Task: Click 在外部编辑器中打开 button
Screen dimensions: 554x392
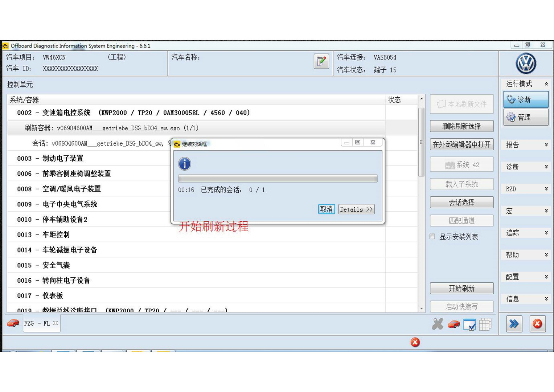Action: pos(461,144)
